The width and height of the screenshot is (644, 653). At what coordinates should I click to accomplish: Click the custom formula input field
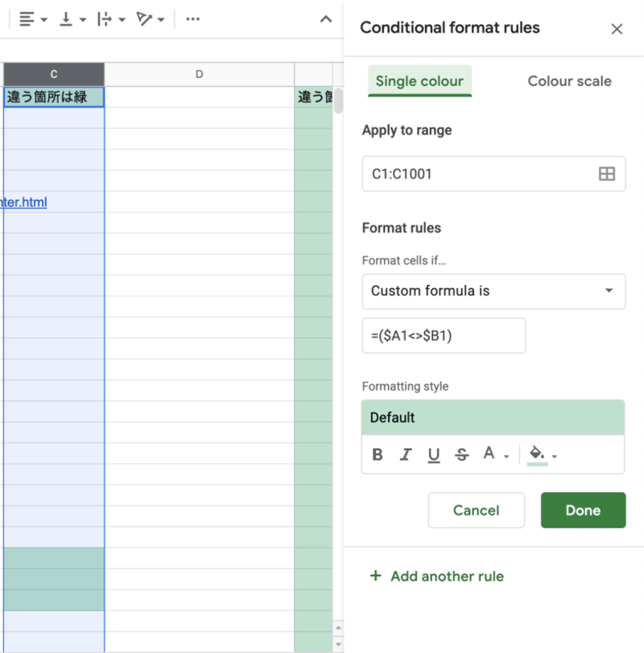(x=444, y=336)
